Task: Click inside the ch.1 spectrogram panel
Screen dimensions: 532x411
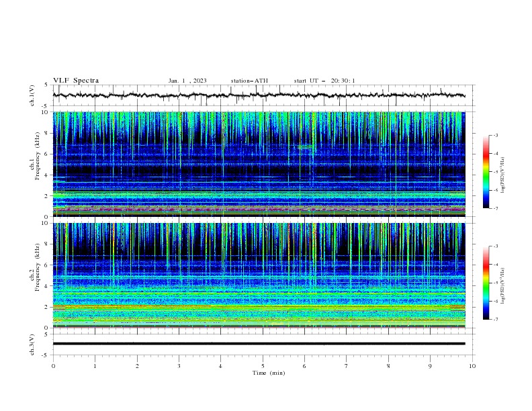Action: click(259, 164)
